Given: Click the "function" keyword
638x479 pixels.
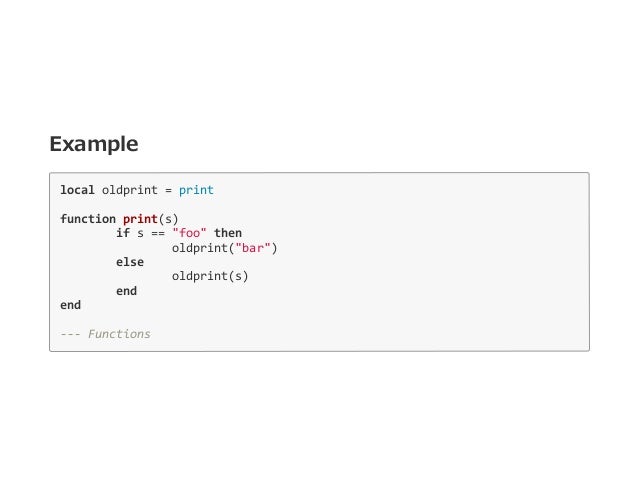Looking at the screenshot, I should [x=87, y=218].
